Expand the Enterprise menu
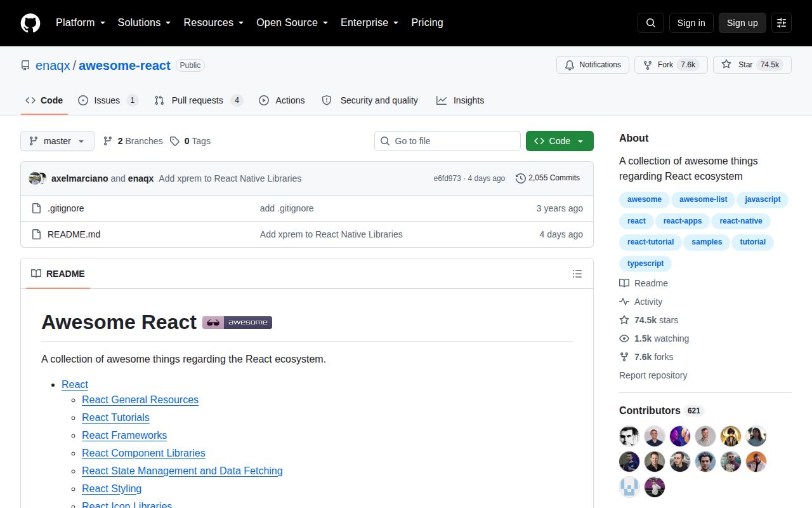The height and width of the screenshot is (508, 812). pos(370,23)
